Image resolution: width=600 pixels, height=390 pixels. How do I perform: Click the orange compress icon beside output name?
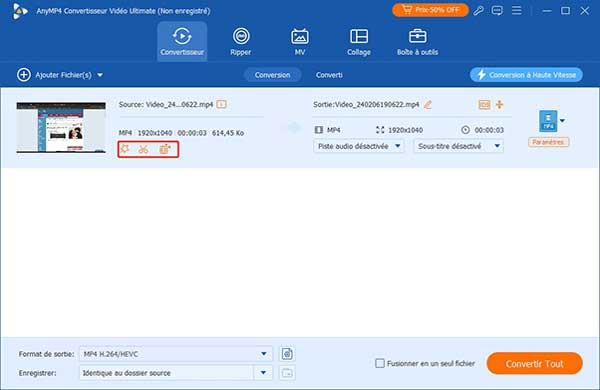(499, 104)
